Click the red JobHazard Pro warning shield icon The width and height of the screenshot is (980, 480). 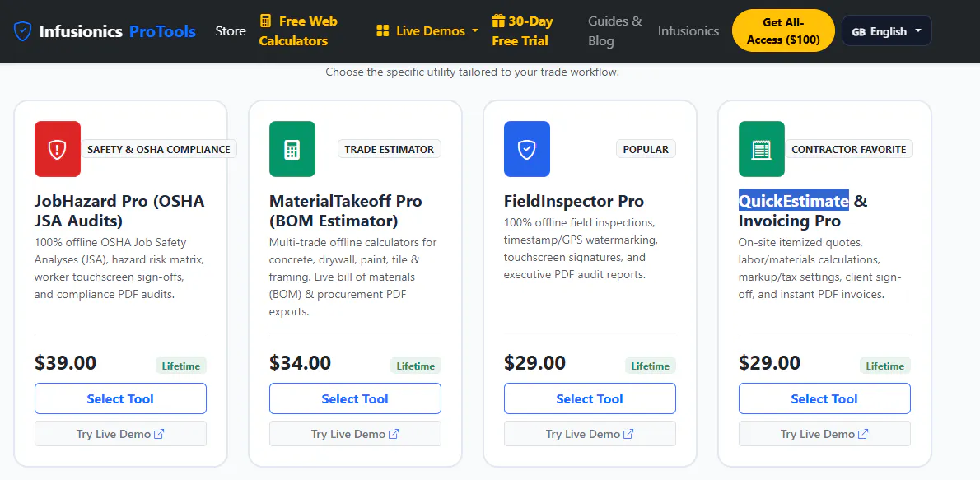(58, 149)
